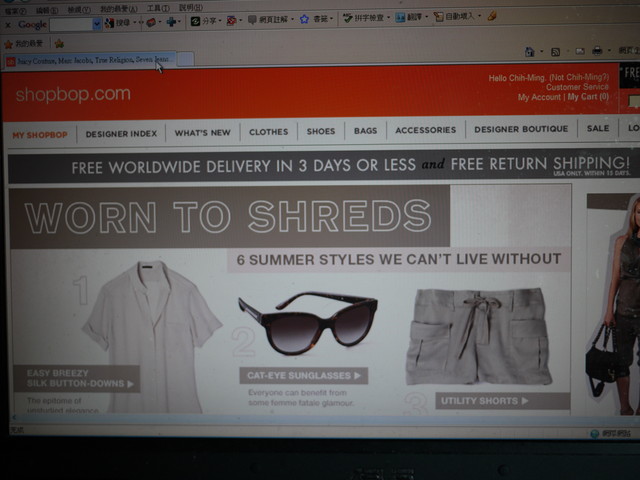This screenshot has height=480, width=640.
Task: Click the EASY BREEZY SILK BUTTON-DOWNS button
Action: pos(77,378)
